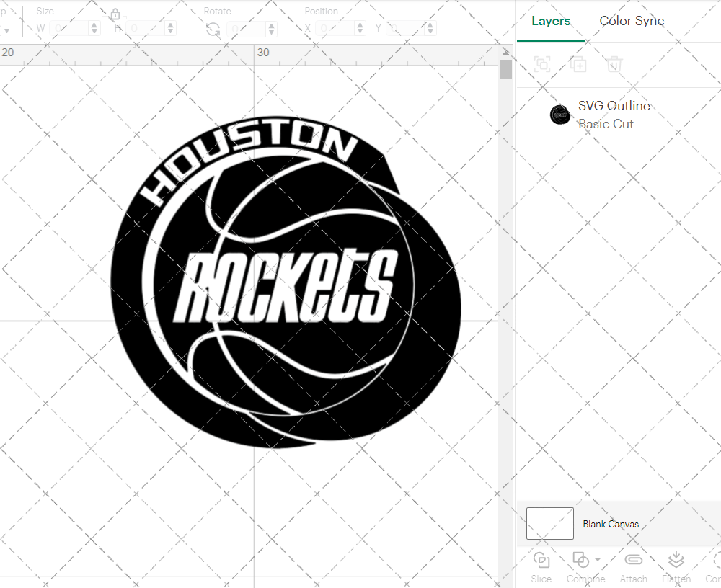Select the Slice tool
The image size is (721, 588).
(x=541, y=566)
